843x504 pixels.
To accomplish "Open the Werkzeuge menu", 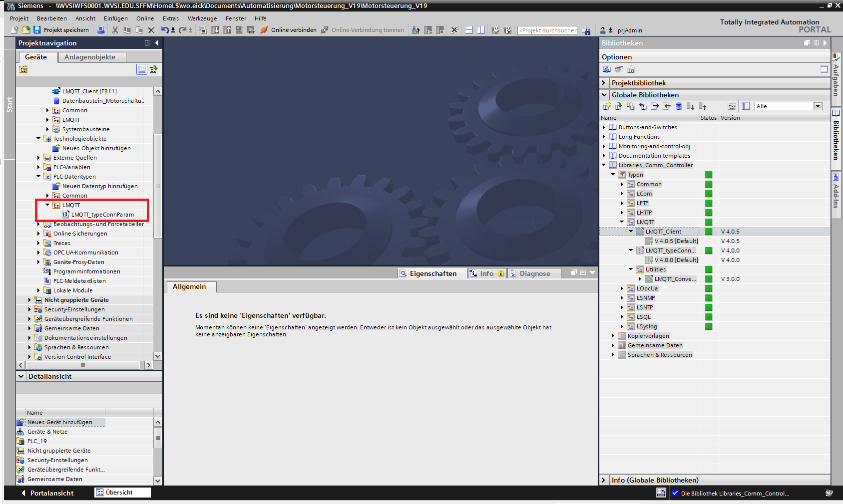I will pyautogui.click(x=202, y=18).
